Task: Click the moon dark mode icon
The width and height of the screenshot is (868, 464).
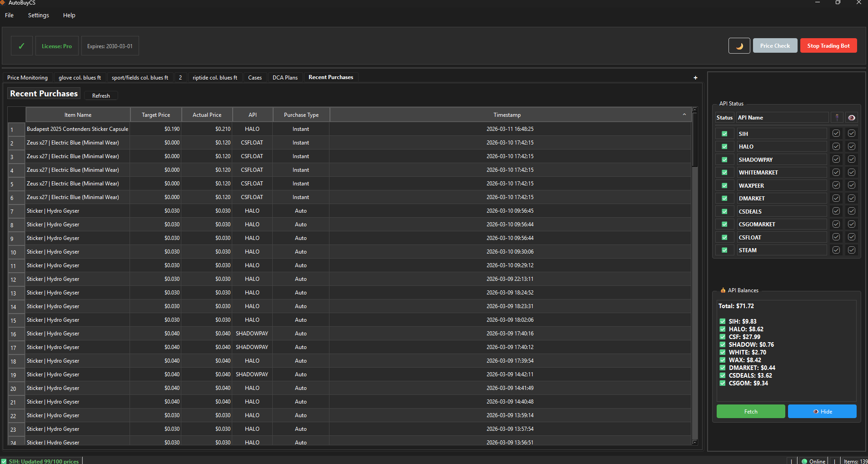Action: (739, 45)
